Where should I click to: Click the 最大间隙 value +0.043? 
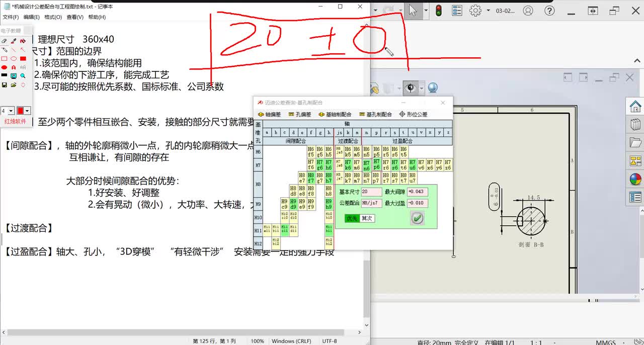[417, 192]
